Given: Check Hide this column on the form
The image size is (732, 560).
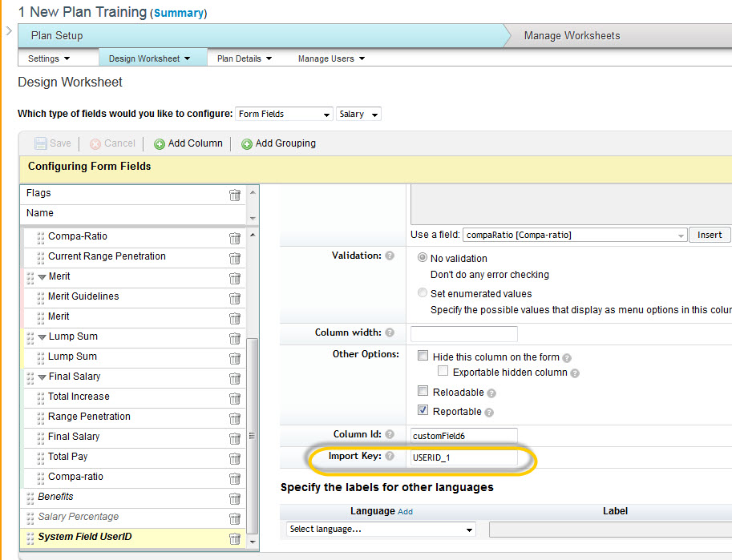Looking at the screenshot, I should tap(423, 356).
